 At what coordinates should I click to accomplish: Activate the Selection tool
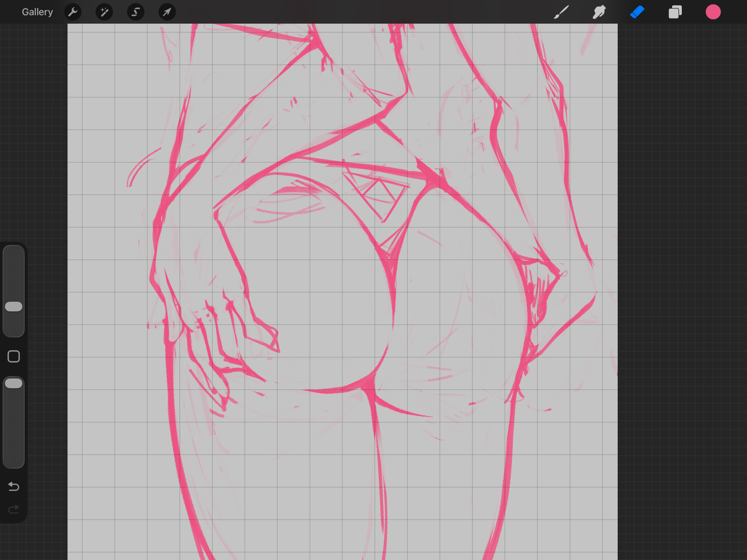[x=136, y=12]
